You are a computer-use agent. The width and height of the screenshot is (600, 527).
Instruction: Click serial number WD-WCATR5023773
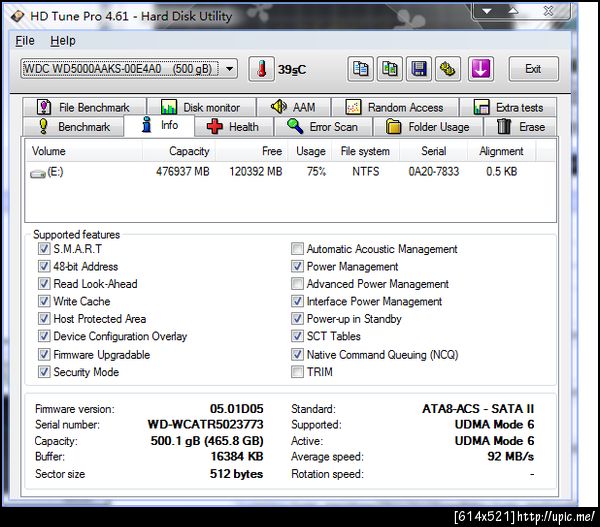(205, 424)
